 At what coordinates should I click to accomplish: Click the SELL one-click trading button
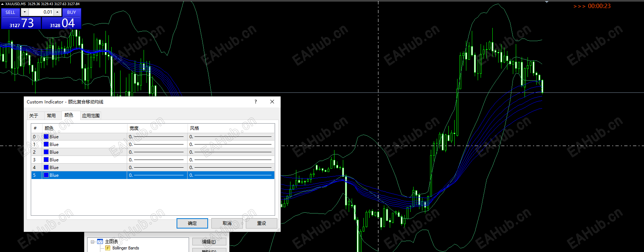coord(10,12)
